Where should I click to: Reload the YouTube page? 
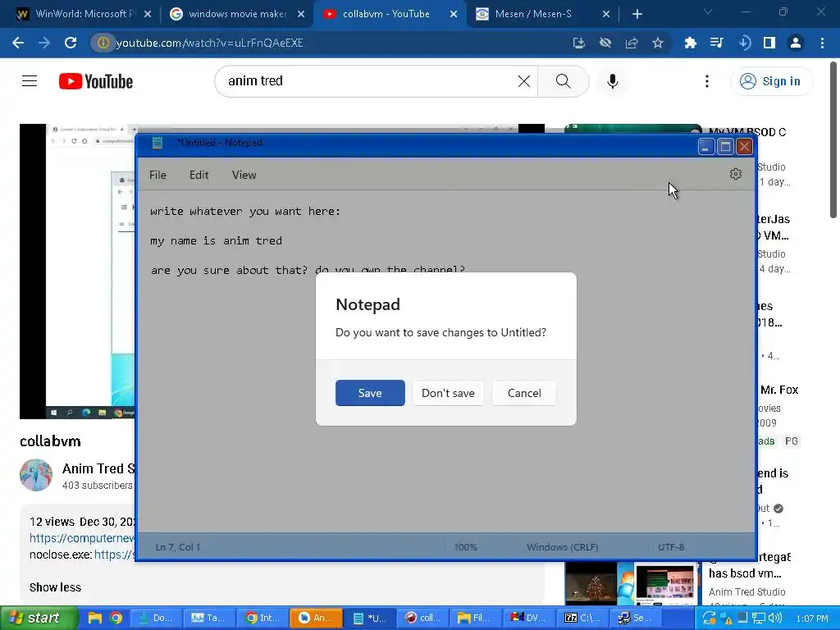pyautogui.click(x=71, y=43)
